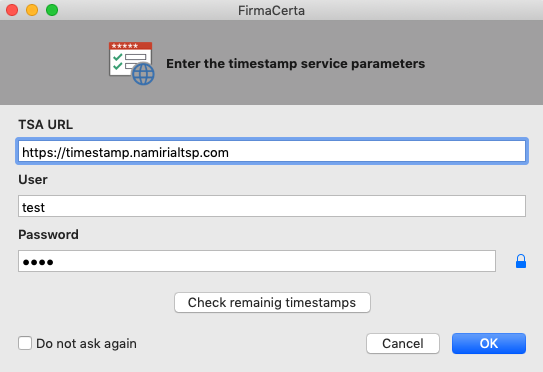Click the 'Password' label

(48, 234)
